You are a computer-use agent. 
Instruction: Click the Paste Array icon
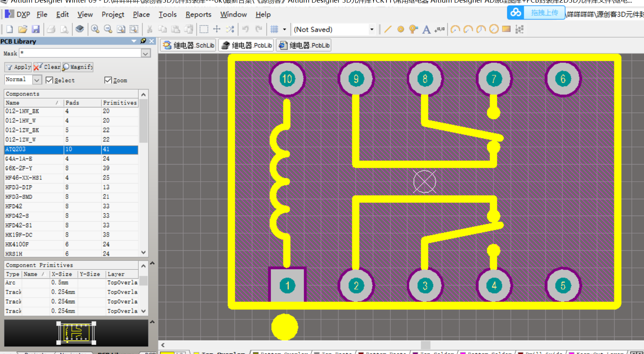[x=519, y=29]
